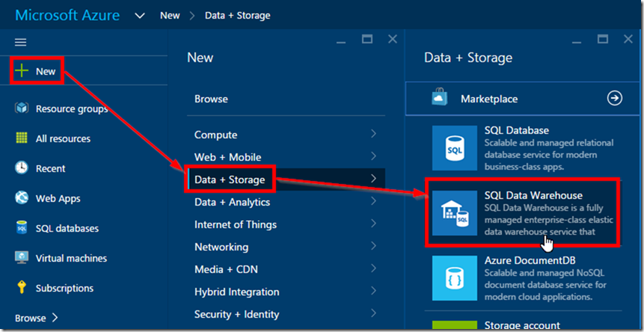Close the New blade
This screenshot has height=332, width=644.
click(393, 39)
